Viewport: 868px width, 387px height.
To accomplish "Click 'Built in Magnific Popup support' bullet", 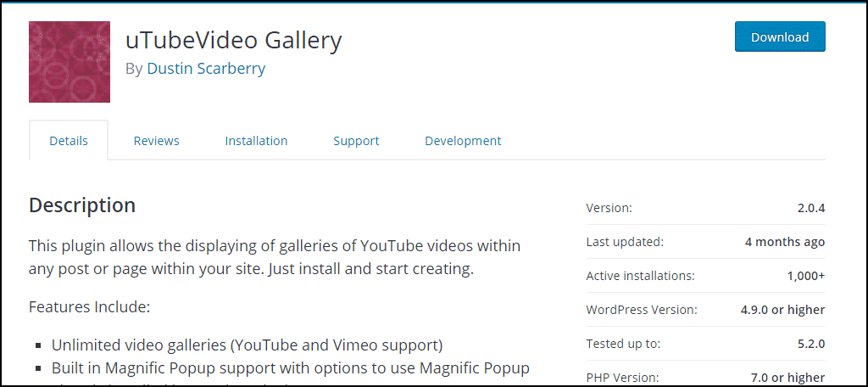I will click(291, 367).
